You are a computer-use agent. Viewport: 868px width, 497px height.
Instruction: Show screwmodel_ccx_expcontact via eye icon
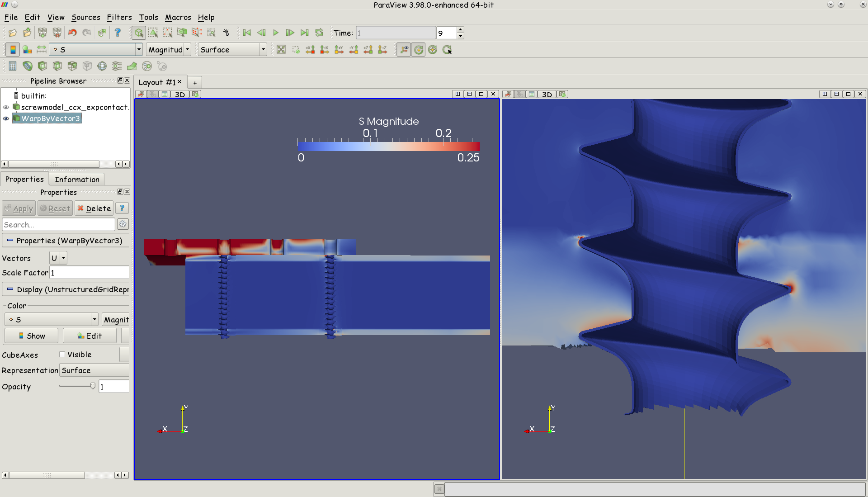[x=6, y=107]
